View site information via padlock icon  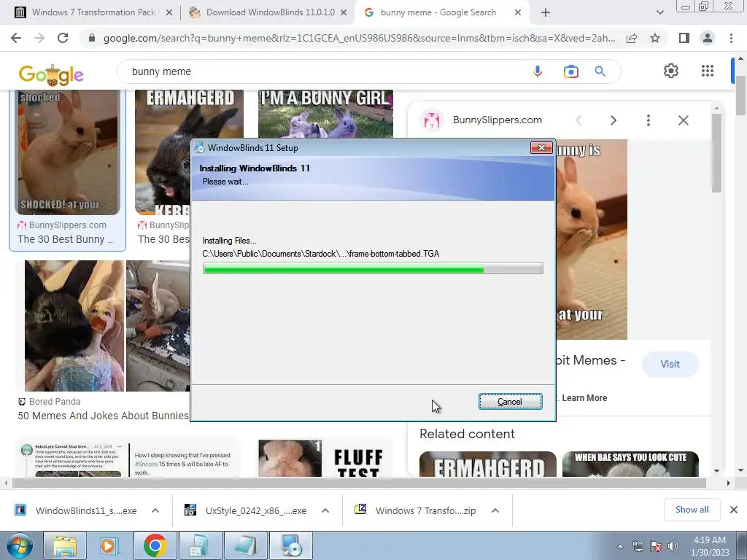92,38
